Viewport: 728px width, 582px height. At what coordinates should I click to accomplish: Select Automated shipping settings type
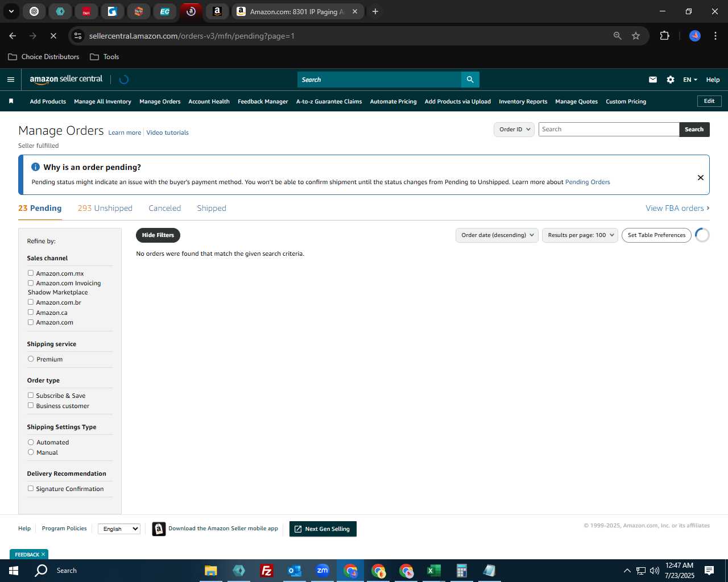pos(31,442)
